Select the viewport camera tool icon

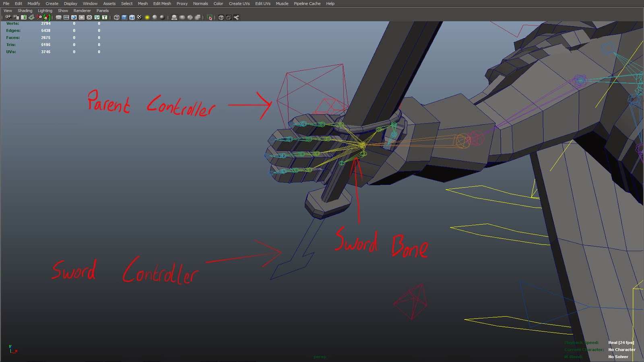point(8,17)
